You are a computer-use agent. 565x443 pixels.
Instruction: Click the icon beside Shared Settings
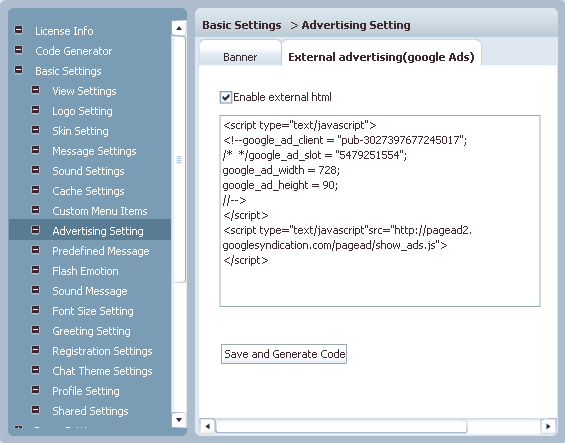[x=36, y=409]
